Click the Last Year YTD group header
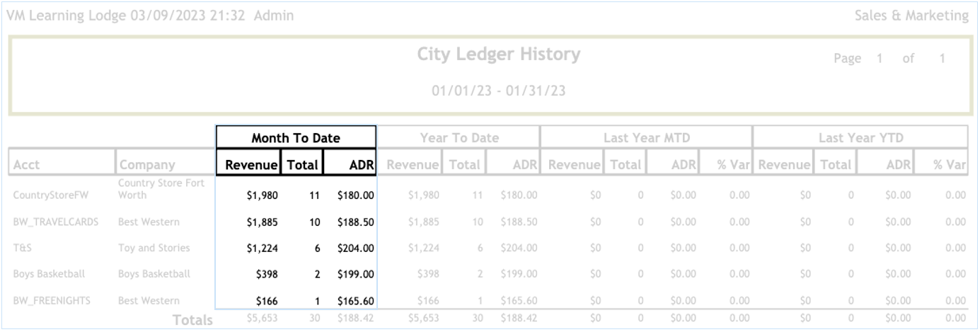Screen dimensions: 980x332 861,138
